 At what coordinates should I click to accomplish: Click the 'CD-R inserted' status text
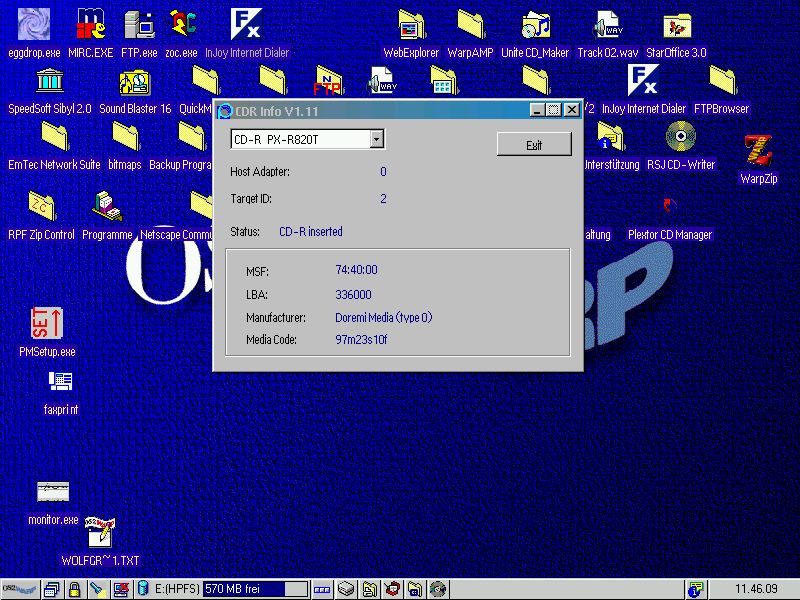[x=311, y=232]
